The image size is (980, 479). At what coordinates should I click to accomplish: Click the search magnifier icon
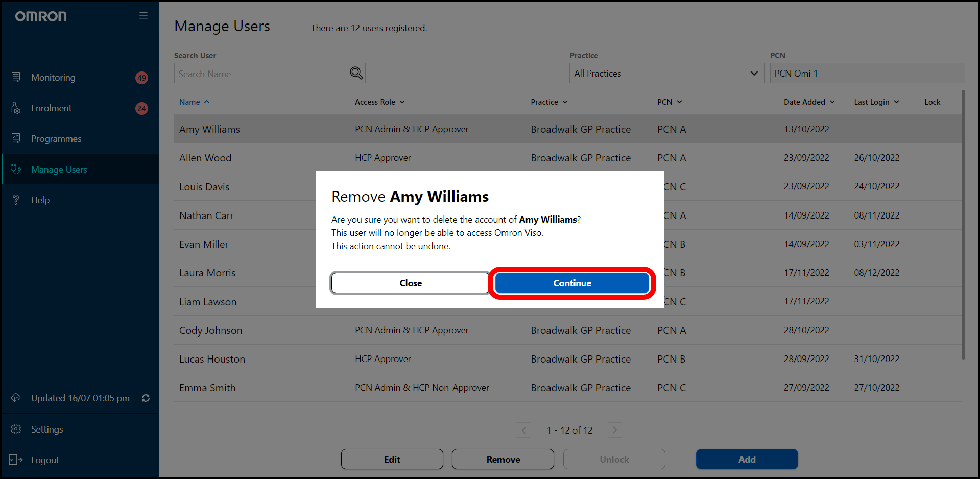[x=356, y=74]
